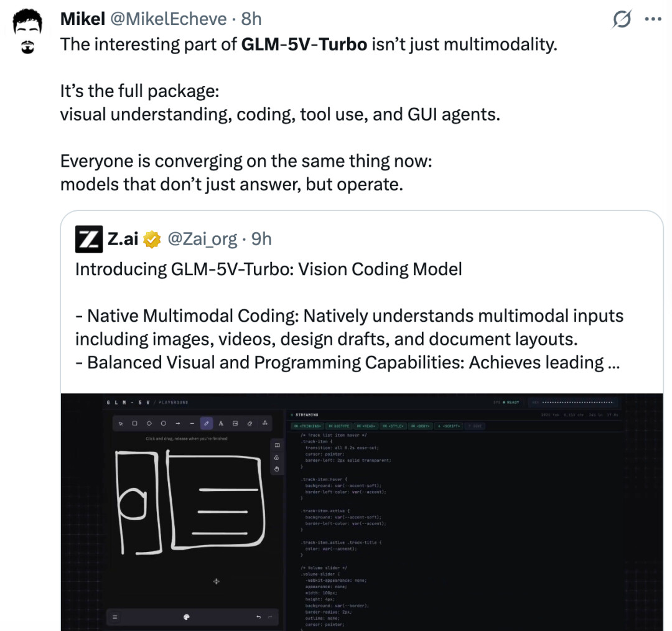Select the diamond shape tool

click(x=149, y=423)
